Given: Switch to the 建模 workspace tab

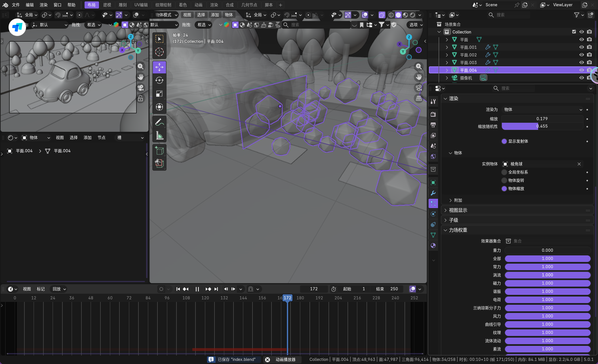Looking at the screenshot, I should coord(107,5).
